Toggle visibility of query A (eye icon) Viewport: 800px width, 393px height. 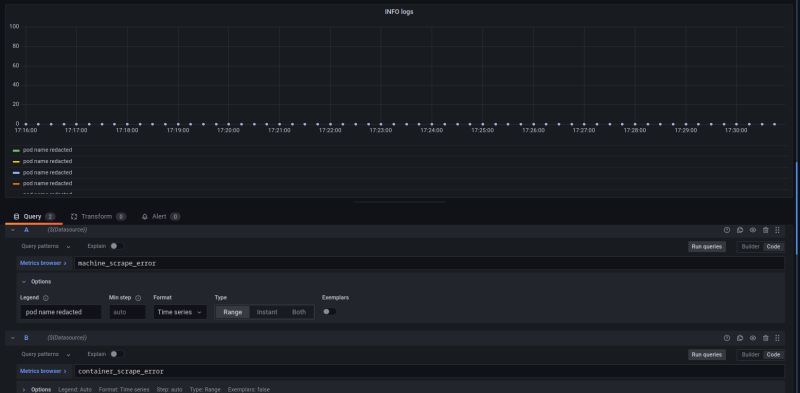coord(753,230)
